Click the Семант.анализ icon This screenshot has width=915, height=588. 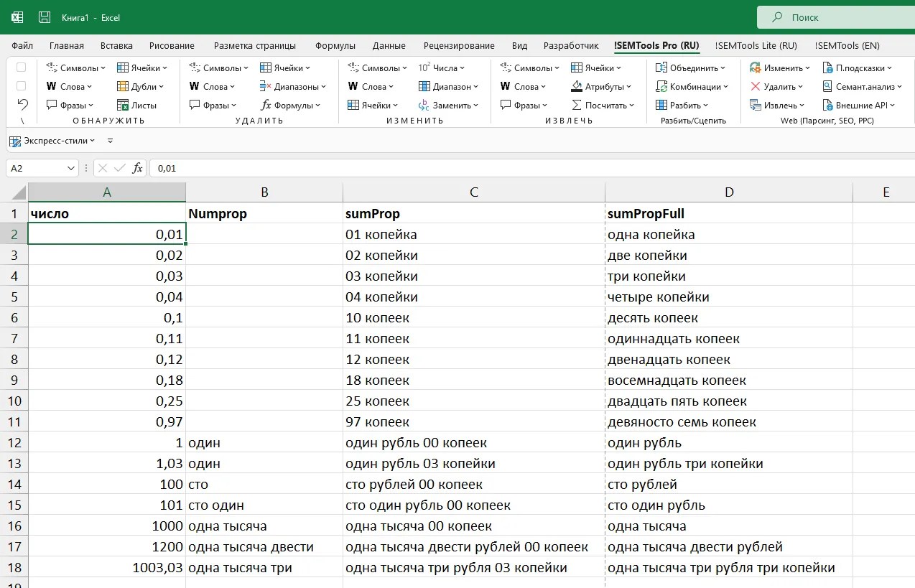pos(827,87)
